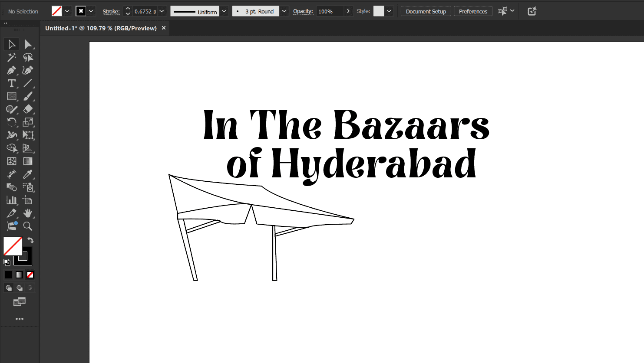The height and width of the screenshot is (363, 644).
Task: Apply Gradient mode button
Action: tap(19, 275)
